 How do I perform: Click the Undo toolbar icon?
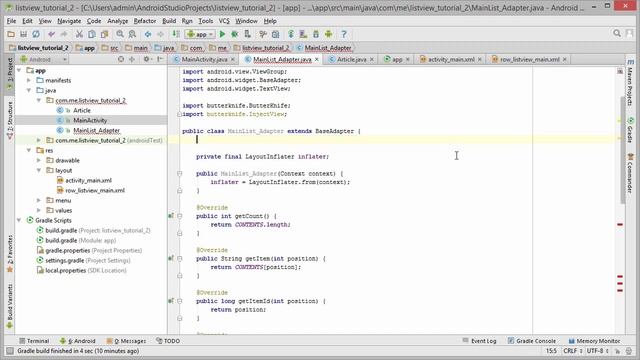51,34
